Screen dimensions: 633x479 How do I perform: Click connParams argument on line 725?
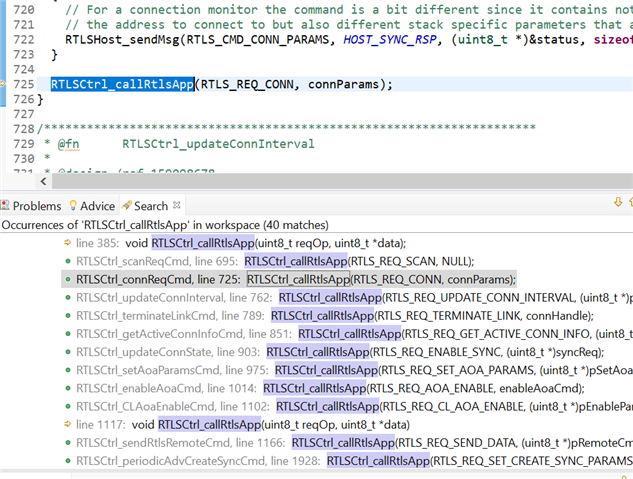click(x=343, y=84)
